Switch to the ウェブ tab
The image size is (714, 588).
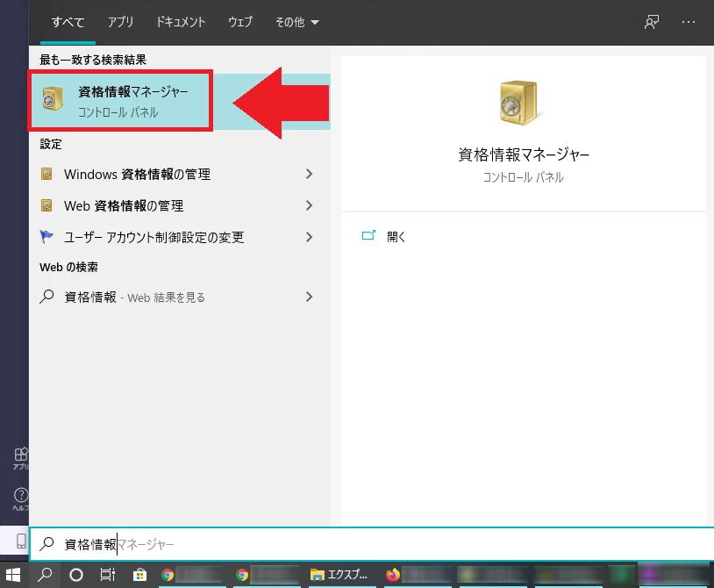click(x=240, y=22)
